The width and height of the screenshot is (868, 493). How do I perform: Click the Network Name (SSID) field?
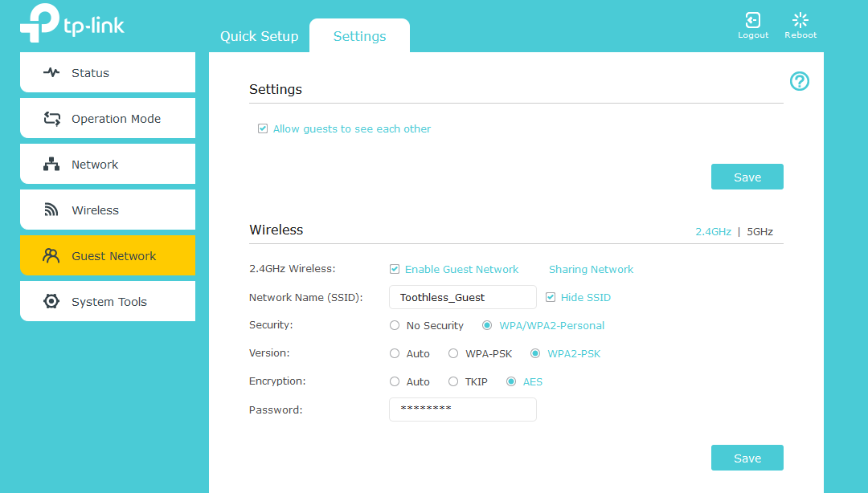pos(462,297)
